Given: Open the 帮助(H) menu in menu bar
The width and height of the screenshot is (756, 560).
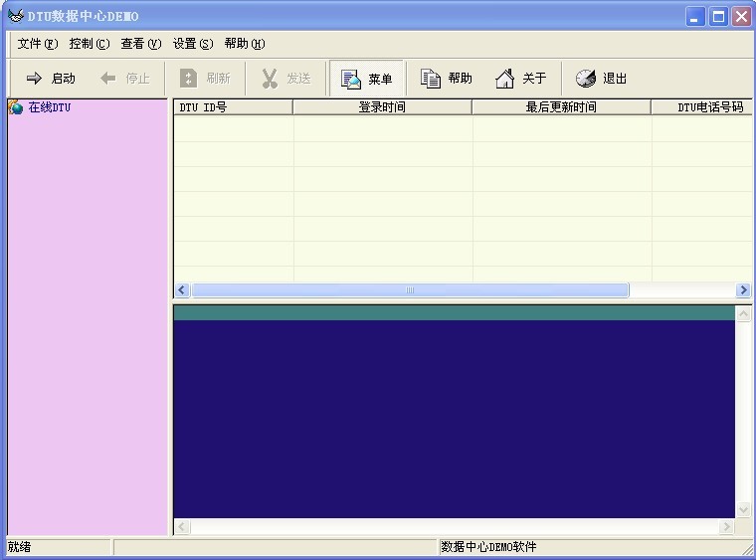Looking at the screenshot, I should pos(245,44).
